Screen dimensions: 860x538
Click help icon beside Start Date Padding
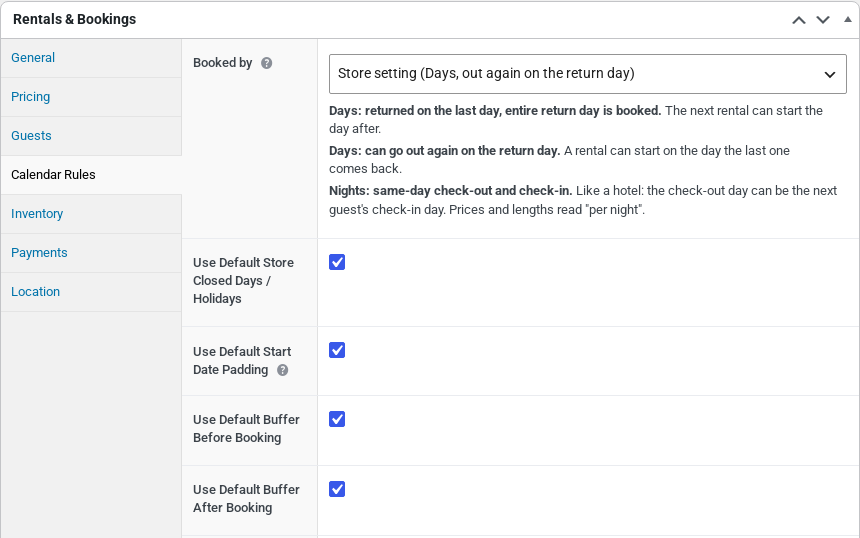coord(282,370)
